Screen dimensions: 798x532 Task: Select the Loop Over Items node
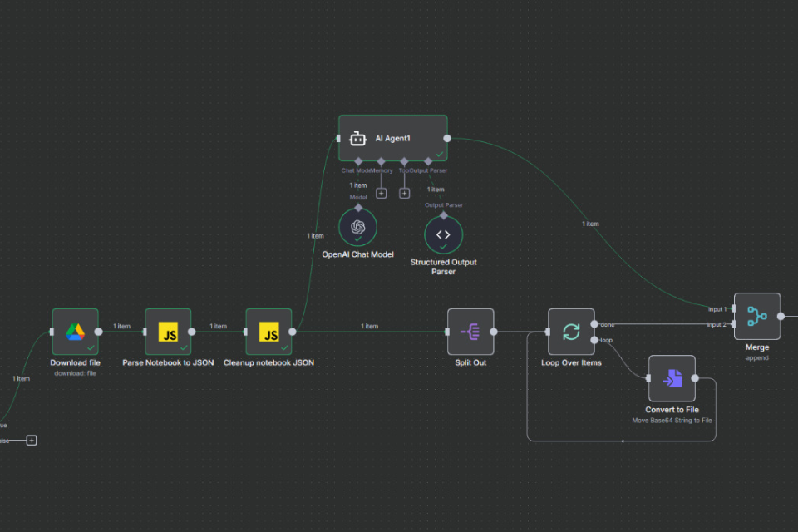pyautogui.click(x=571, y=332)
